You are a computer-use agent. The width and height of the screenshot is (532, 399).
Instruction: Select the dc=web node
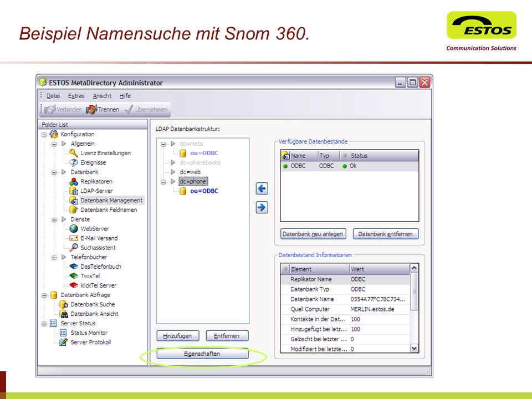190,172
